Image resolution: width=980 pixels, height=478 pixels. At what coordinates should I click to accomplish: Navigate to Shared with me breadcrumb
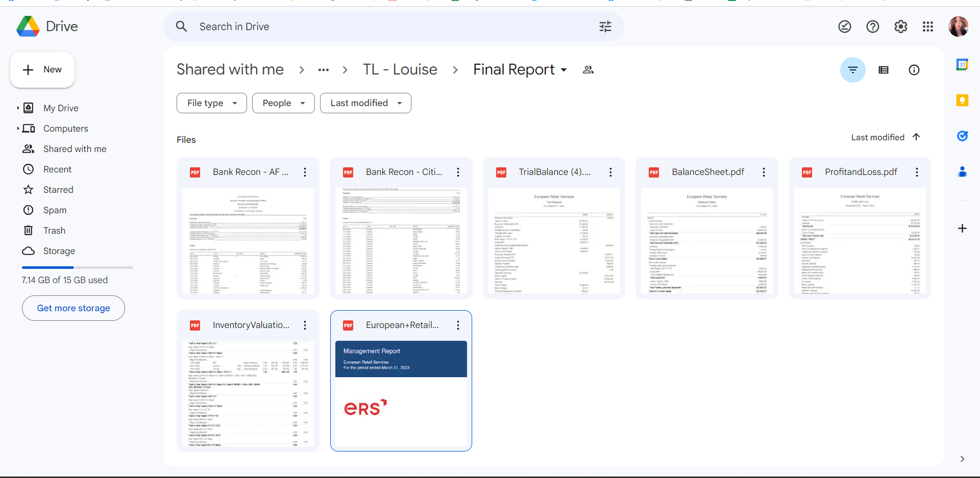point(230,69)
